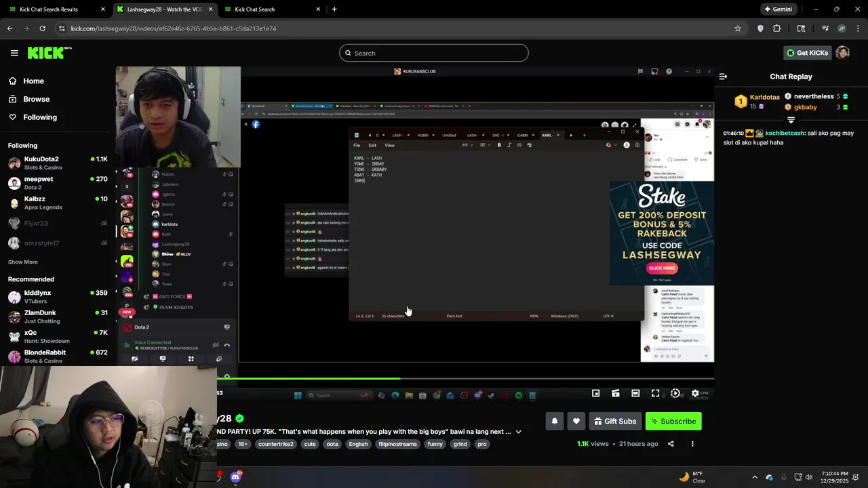Select the filipinostreams tag
868x488 pixels.
tap(397, 444)
